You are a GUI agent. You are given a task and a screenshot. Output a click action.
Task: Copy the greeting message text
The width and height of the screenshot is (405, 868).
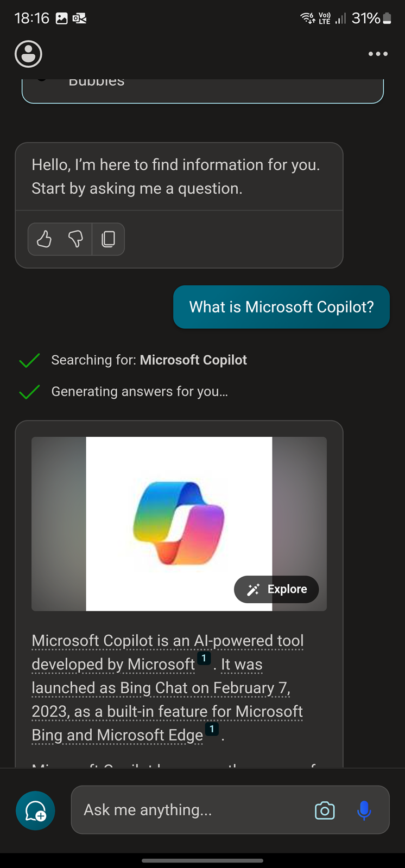tap(109, 239)
